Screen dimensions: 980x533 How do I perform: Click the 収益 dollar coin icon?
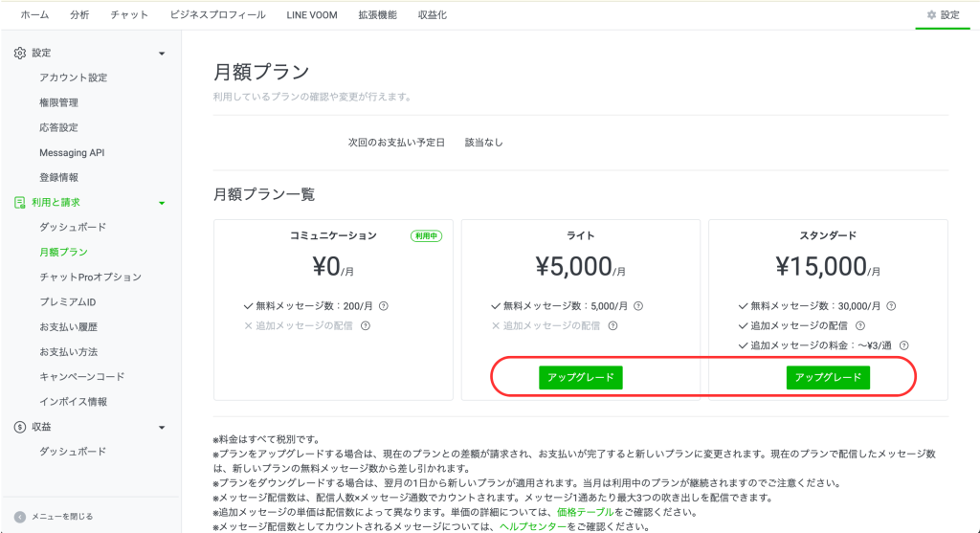pyautogui.click(x=19, y=427)
